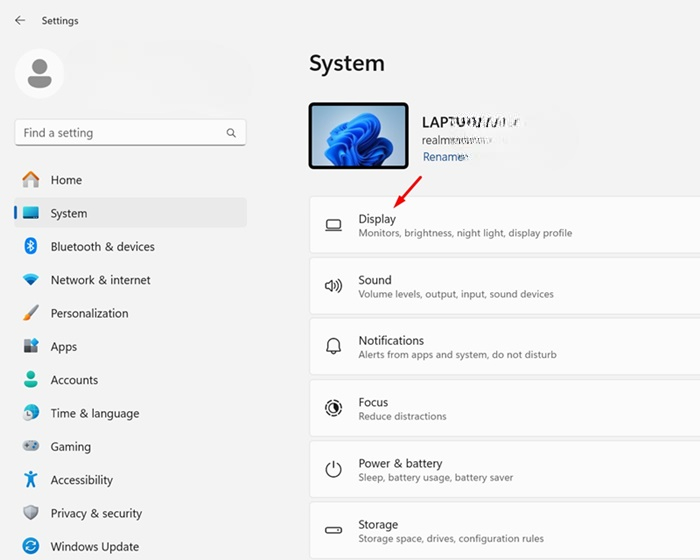The image size is (700, 560).
Task: Click the Home house icon
Action: coord(31,180)
